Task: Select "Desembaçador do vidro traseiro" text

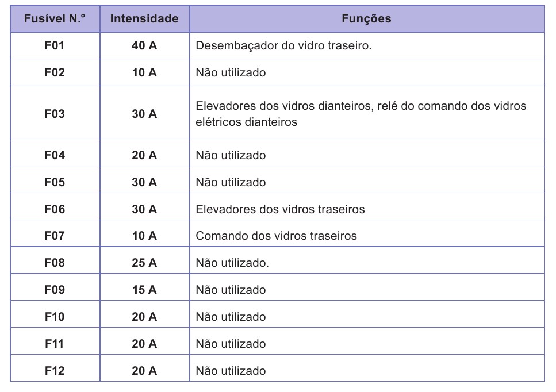Action: (283, 46)
